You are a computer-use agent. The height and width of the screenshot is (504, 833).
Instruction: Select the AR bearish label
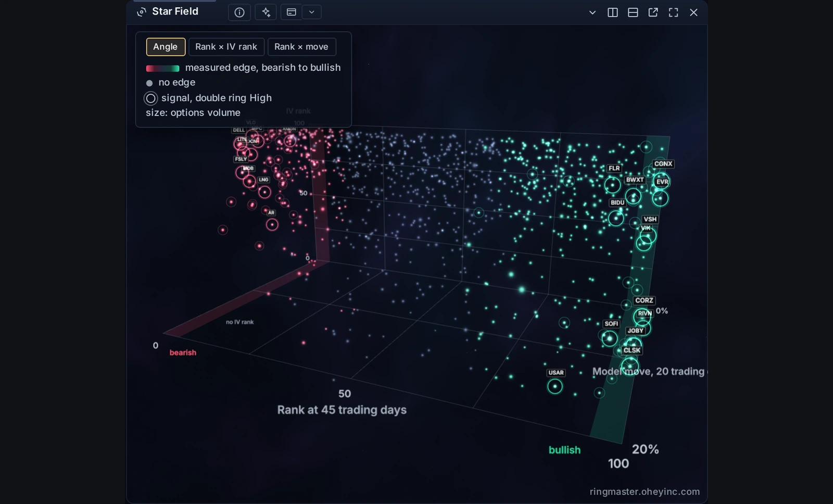271,212
